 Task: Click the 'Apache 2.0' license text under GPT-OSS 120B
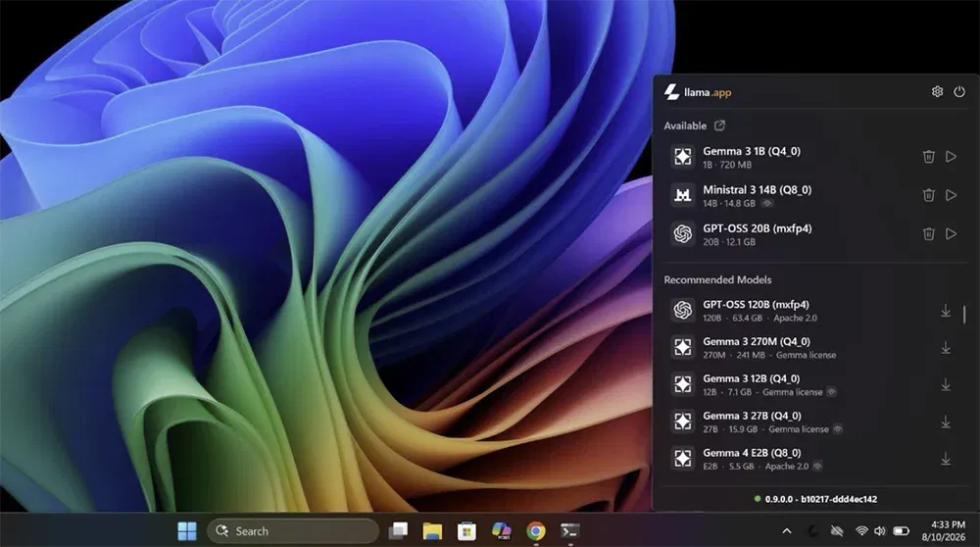click(795, 318)
